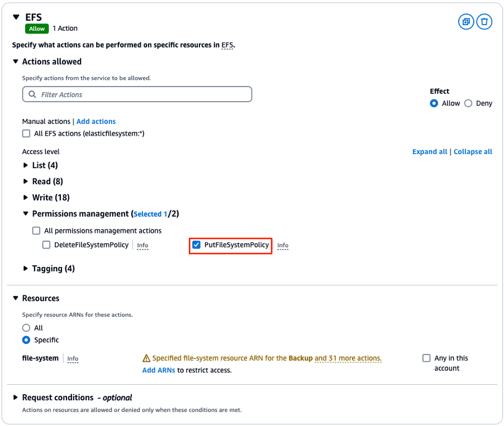
Task: Enable Any in this account
Action: (x=426, y=358)
